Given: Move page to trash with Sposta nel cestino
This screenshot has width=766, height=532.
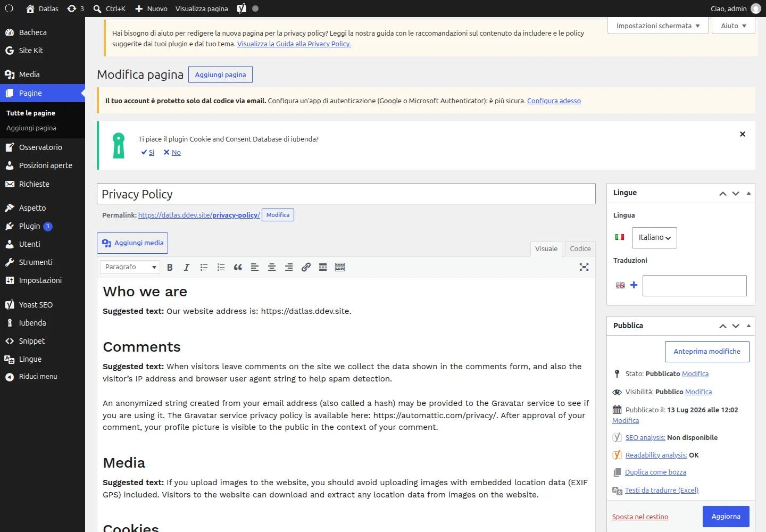Looking at the screenshot, I should 640,517.
